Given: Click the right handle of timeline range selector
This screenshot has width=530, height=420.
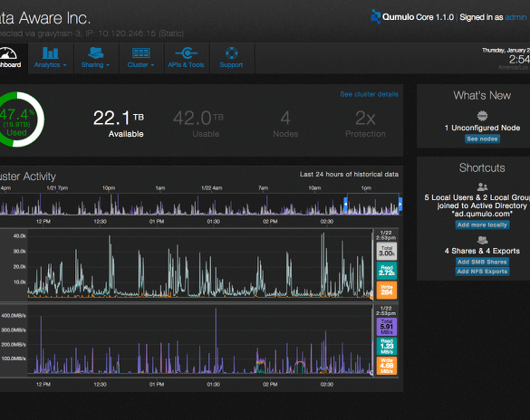Looking at the screenshot, I should click(x=400, y=204).
